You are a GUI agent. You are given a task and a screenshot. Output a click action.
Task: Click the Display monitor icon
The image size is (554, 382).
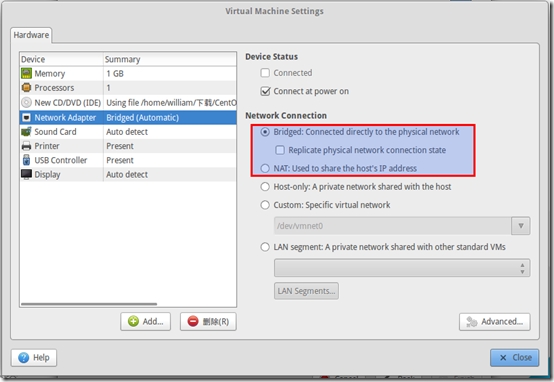26,174
